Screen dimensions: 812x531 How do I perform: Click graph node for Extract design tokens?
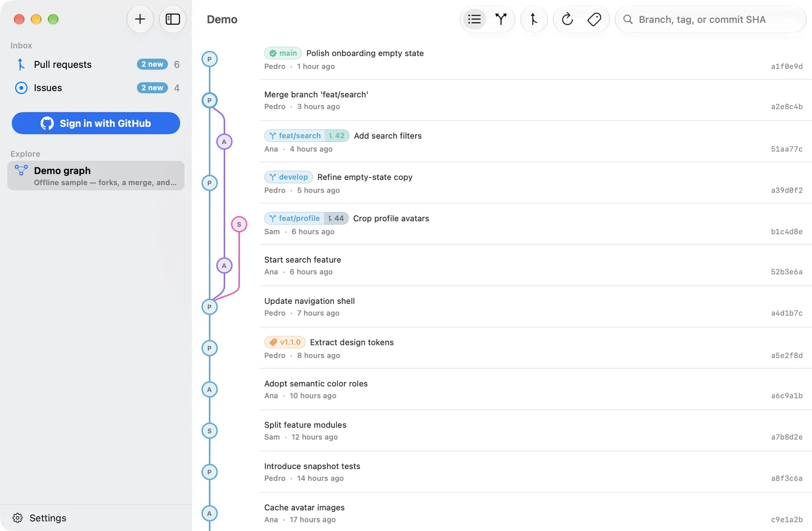[x=210, y=348]
